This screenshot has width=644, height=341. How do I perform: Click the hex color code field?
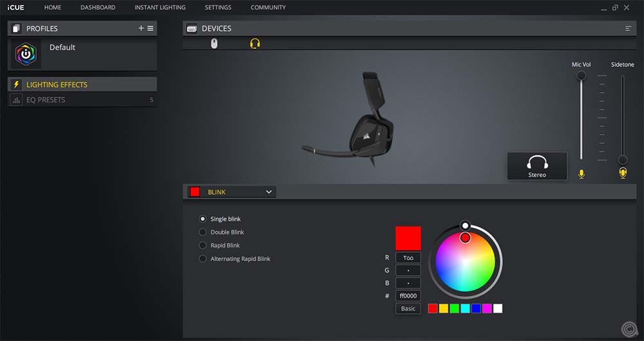point(408,296)
